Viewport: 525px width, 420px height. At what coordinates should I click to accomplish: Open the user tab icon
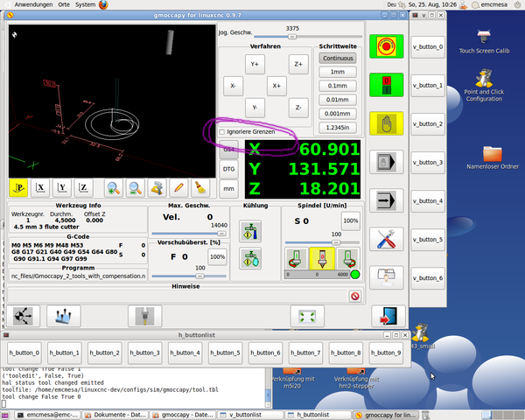(x=387, y=277)
